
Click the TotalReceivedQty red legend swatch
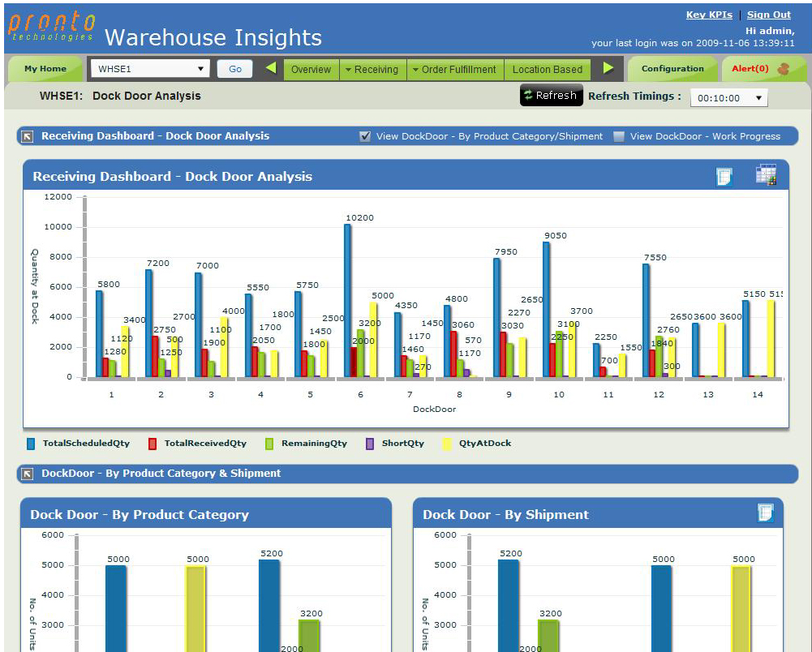point(153,444)
